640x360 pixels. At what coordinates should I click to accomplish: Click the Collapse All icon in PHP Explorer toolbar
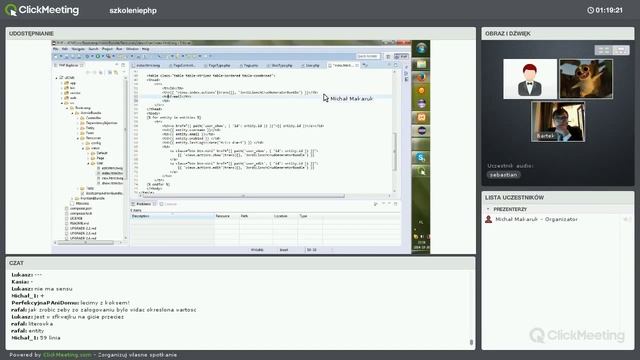coord(110,72)
